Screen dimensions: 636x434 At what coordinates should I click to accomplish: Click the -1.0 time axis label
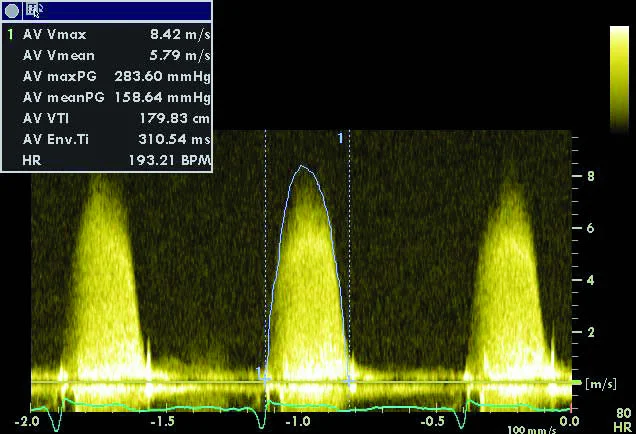298,421
